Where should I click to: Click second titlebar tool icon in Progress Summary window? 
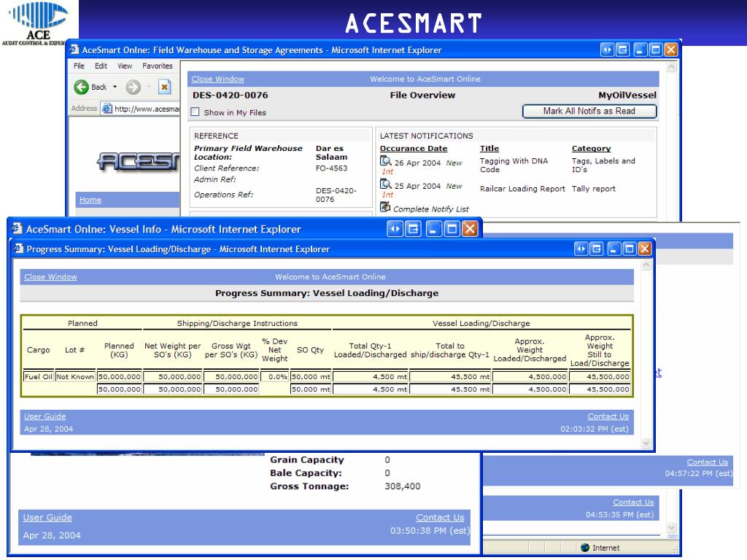pyautogui.click(x=596, y=249)
